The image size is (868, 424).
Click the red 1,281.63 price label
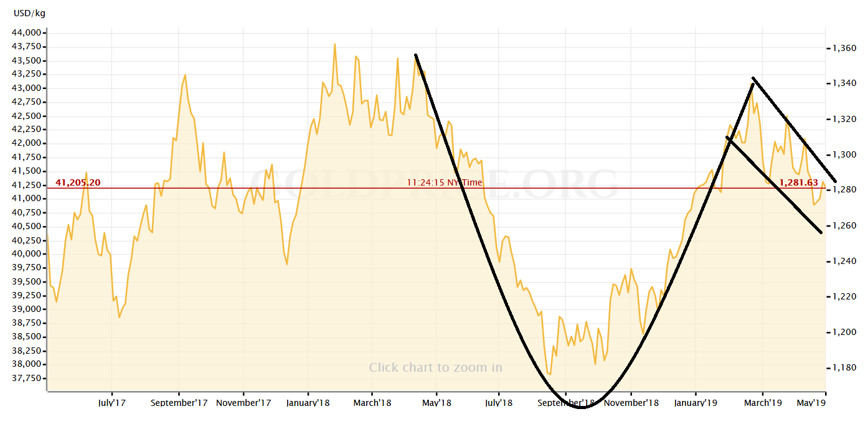(x=798, y=182)
